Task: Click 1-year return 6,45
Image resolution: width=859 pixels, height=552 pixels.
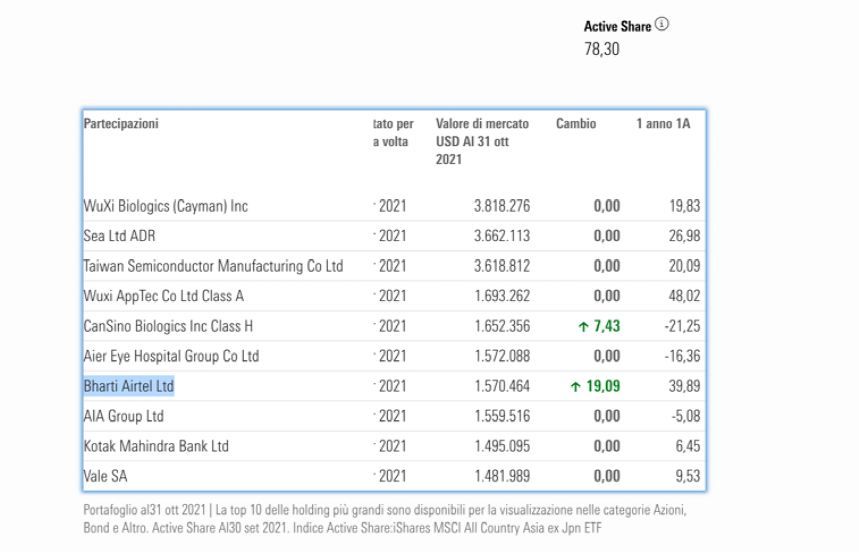Action: pos(688,446)
